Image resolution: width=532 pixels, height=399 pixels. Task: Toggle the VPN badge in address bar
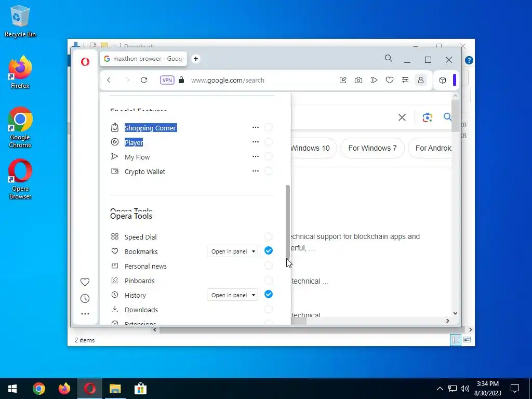click(x=167, y=80)
